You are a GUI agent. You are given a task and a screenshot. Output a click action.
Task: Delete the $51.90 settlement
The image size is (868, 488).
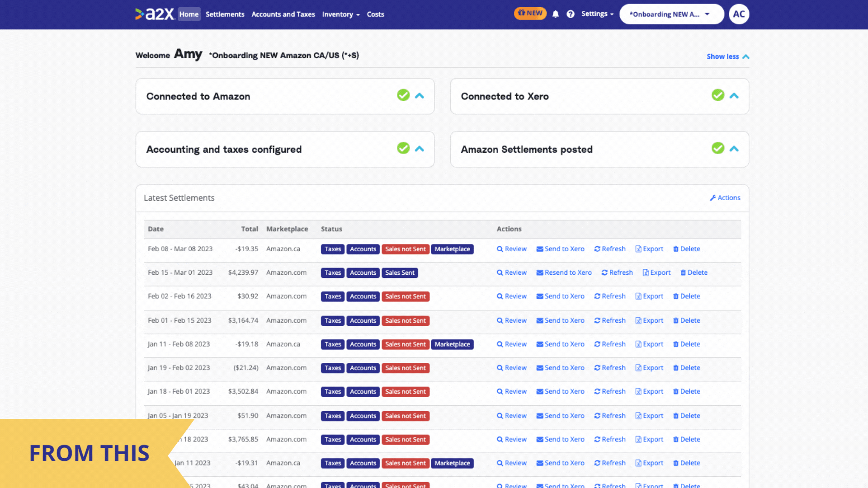point(687,416)
